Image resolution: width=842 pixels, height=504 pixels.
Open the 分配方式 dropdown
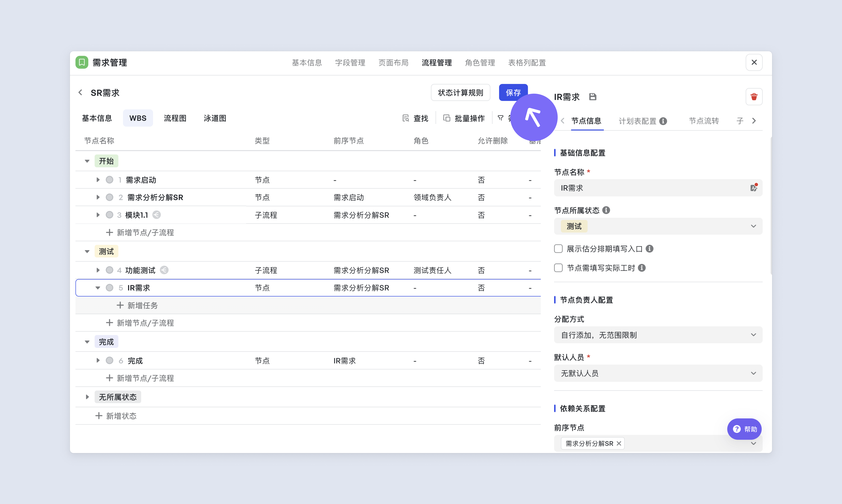[658, 335]
